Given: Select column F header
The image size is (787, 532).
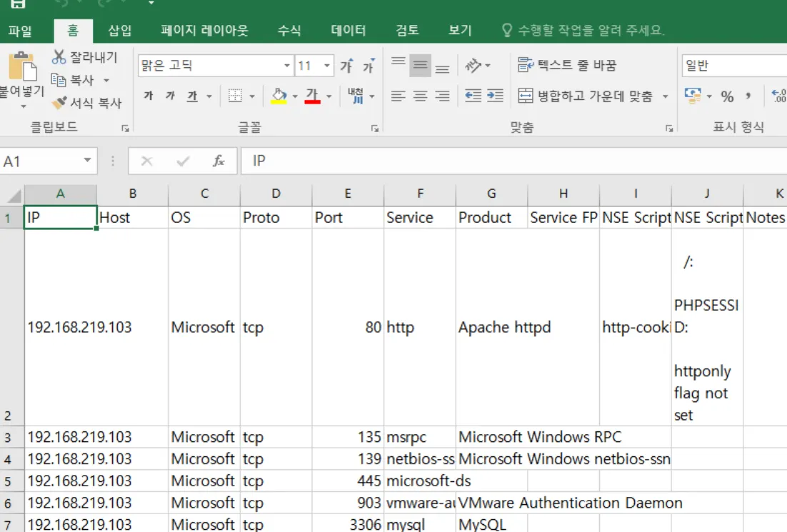Looking at the screenshot, I should (x=420, y=194).
